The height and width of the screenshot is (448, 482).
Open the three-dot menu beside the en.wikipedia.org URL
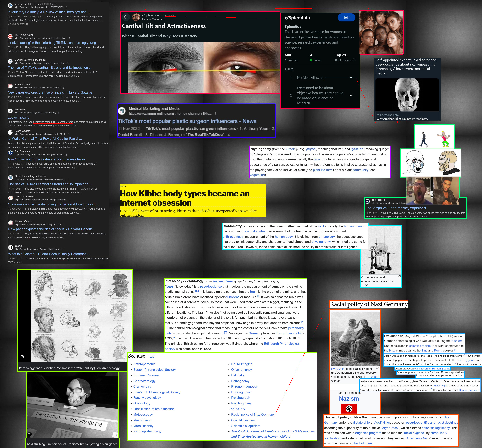click(x=59, y=112)
